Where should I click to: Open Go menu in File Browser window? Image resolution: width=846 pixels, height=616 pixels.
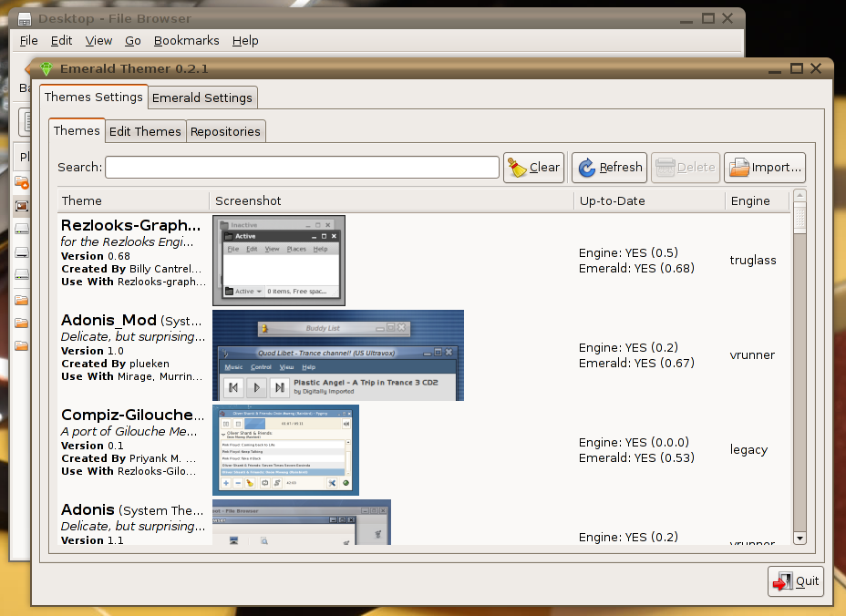pyautogui.click(x=133, y=40)
